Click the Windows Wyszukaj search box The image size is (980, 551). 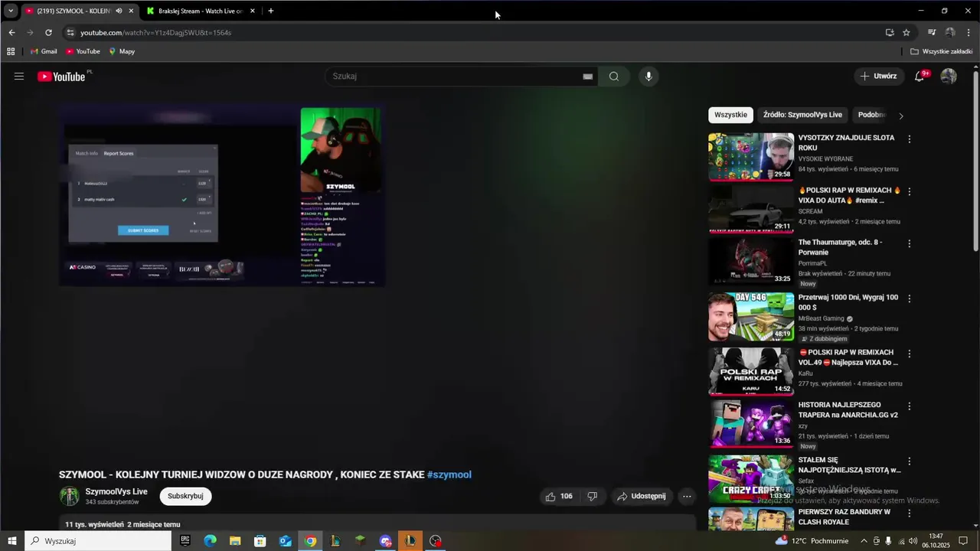[97, 541]
